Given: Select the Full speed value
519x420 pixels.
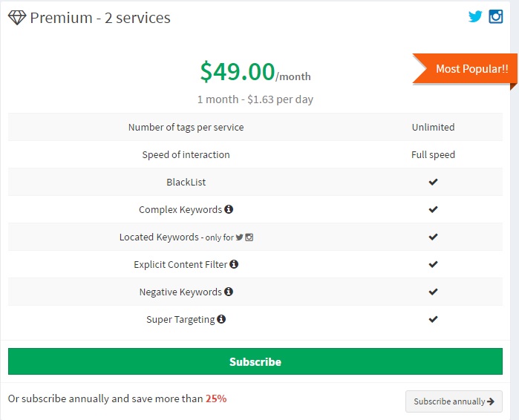Looking at the screenshot, I should pos(433,154).
